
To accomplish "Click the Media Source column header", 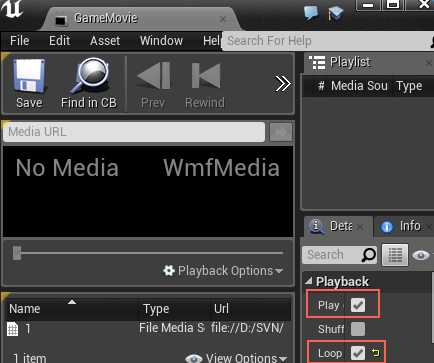I will point(359,86).
